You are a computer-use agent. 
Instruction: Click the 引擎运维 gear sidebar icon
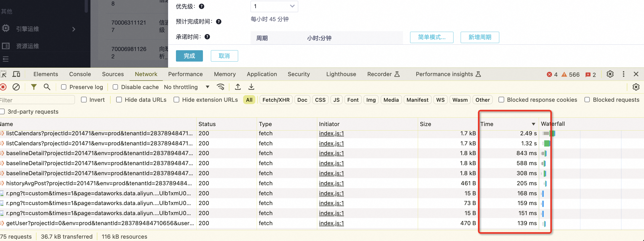point(6,28)
